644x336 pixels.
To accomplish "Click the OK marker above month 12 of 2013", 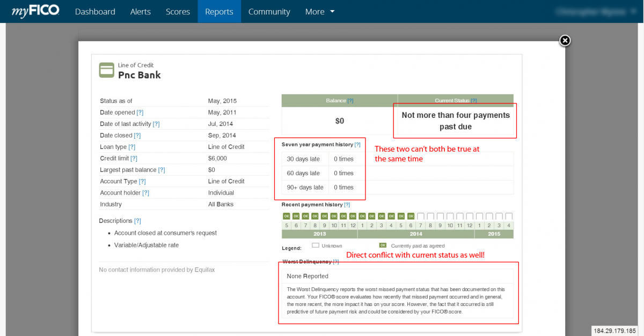I will pyautogui.click(x=353, y=216).
